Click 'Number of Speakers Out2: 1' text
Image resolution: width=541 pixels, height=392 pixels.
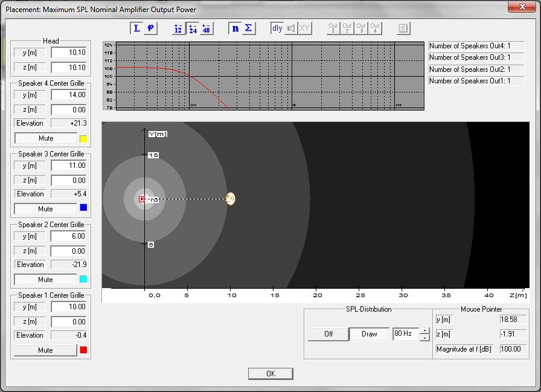[470, 69]
